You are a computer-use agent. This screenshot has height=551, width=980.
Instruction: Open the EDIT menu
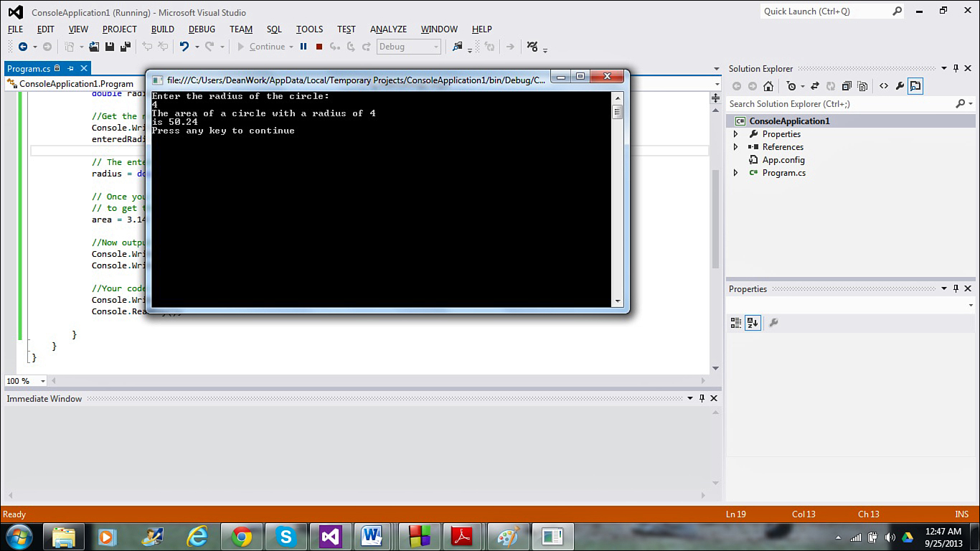coord(46,29)
